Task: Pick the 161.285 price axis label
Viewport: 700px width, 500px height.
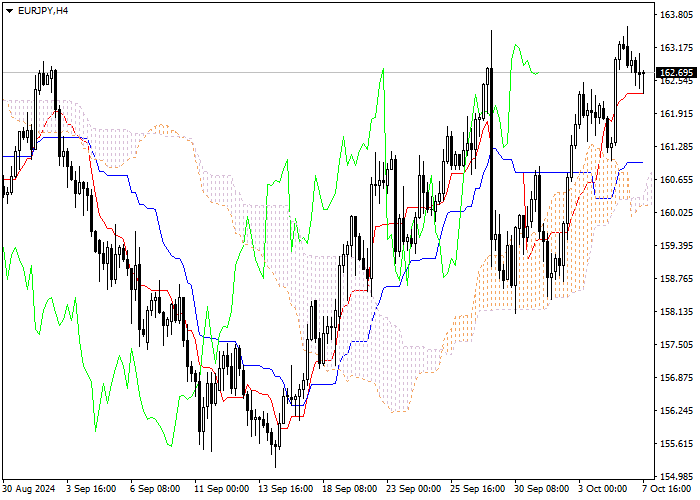Action: [676, 147]
